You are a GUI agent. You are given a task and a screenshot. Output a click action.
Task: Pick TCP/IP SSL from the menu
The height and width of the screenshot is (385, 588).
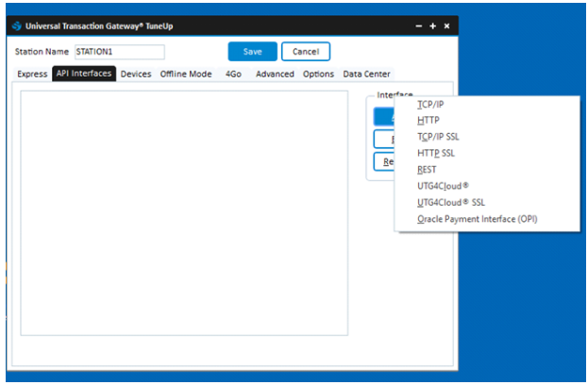[438, 137]
